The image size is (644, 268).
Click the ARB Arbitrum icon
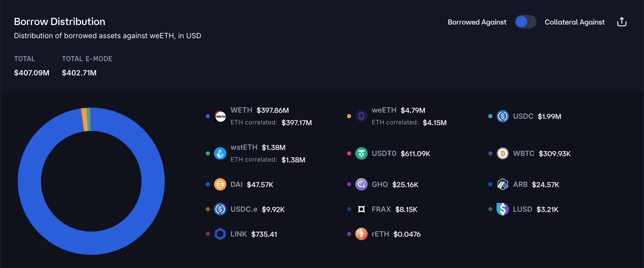pos(502,185)
